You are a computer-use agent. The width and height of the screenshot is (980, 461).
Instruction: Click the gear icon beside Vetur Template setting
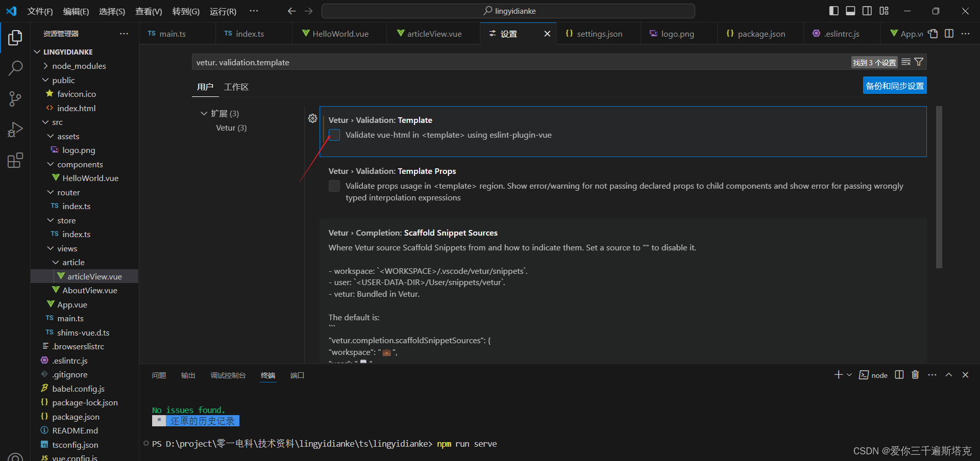click(x=312, y=118)
